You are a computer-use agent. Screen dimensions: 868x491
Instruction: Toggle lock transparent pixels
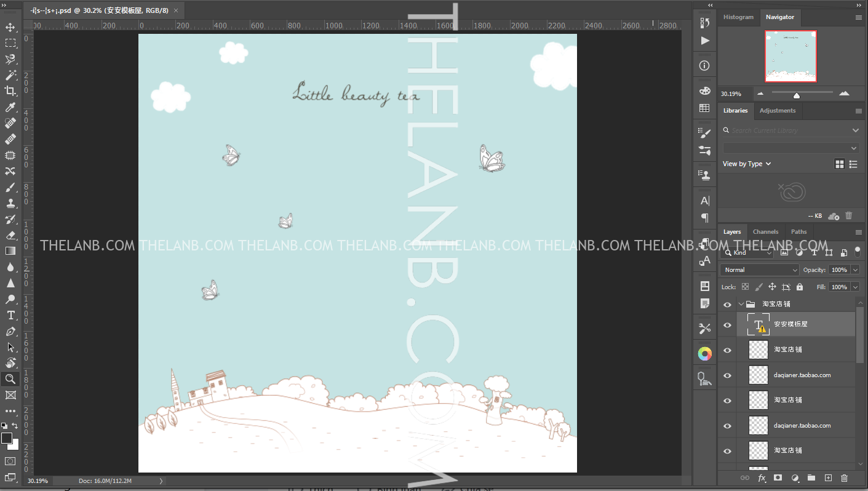[x=746, y=287]
